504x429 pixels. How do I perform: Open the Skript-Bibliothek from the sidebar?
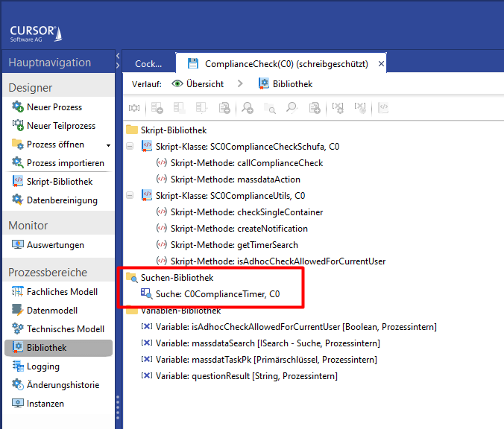[x=59, y=182]
